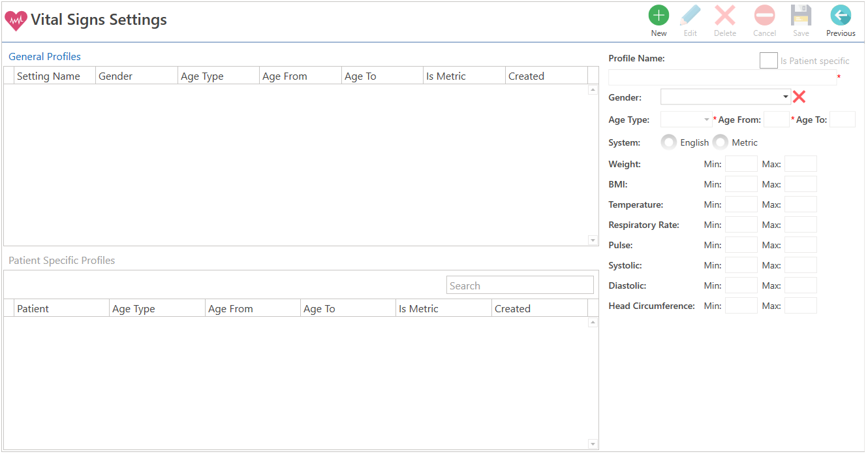Image resolution: width=868 pixels, height=454 pixels.
Task: Click the Age To input field
Action: pyautogui.click(x=843, y=120)
